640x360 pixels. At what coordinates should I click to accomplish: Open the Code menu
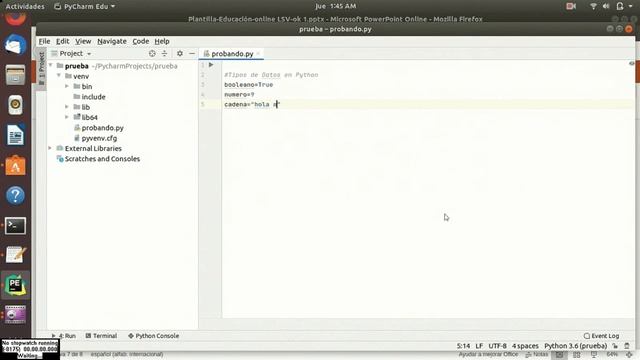(x=140, y=41)
